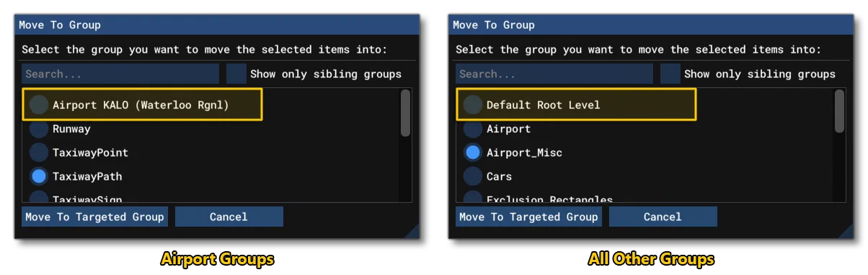The width and height of the screenshot is (868, 275).
Task: Click the left dialog 'Move To Group' title bar
Action: point(217,25)
